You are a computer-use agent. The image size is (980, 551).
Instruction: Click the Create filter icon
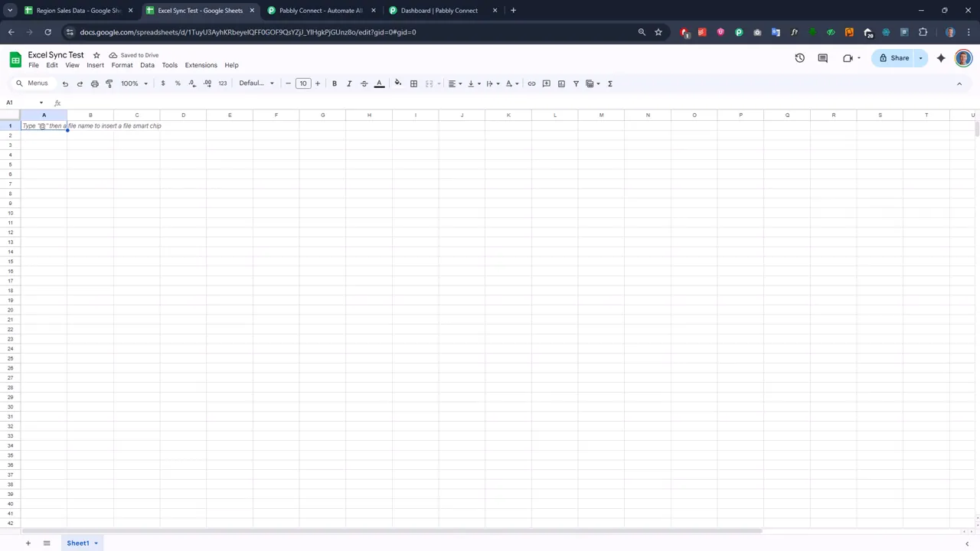click(576, 83)
